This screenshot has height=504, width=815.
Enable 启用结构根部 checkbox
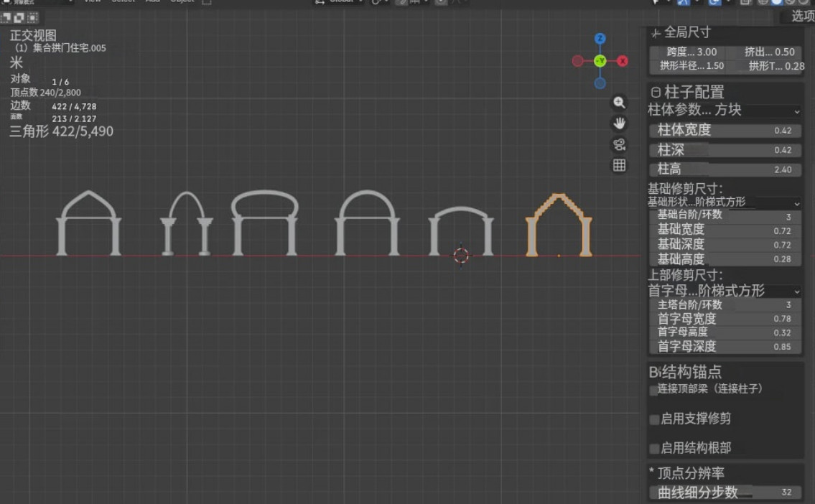click(x=654, y=449)
